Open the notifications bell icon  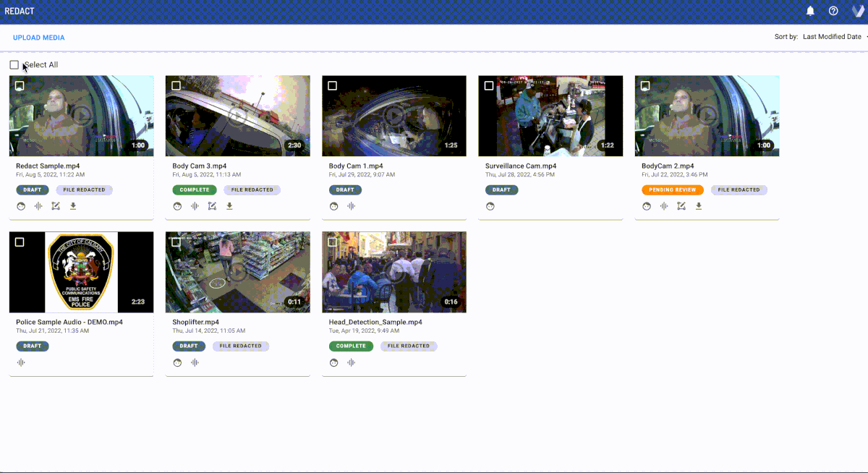pyautogui.click(x=810, y=11)
